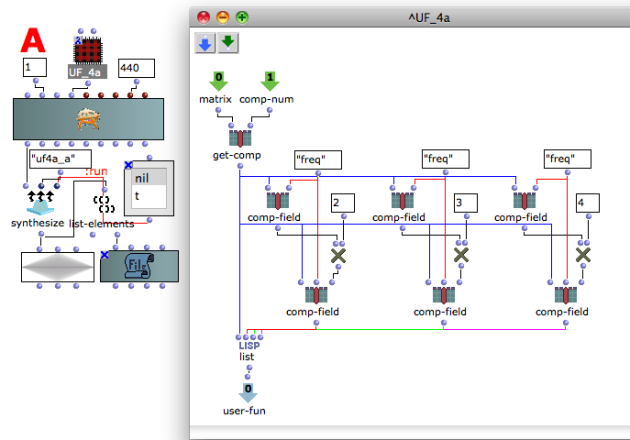Click the green down-arrow add output button

[x=228, y=43]
